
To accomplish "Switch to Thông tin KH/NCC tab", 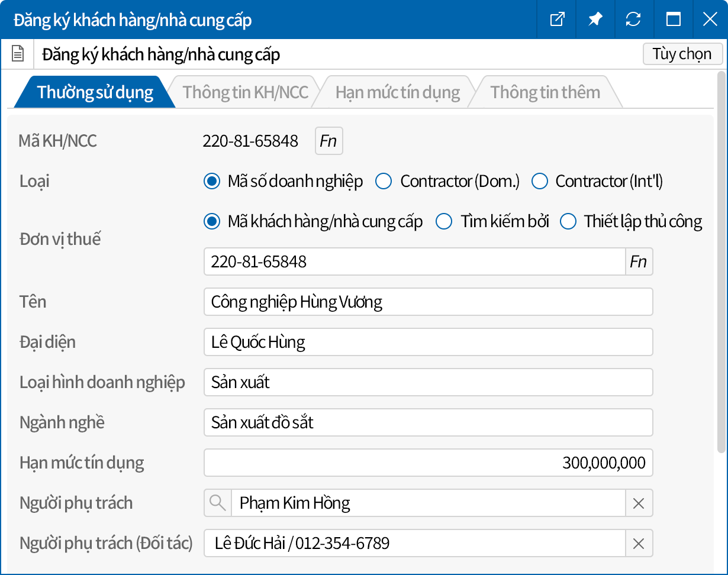I will point(245,92).
